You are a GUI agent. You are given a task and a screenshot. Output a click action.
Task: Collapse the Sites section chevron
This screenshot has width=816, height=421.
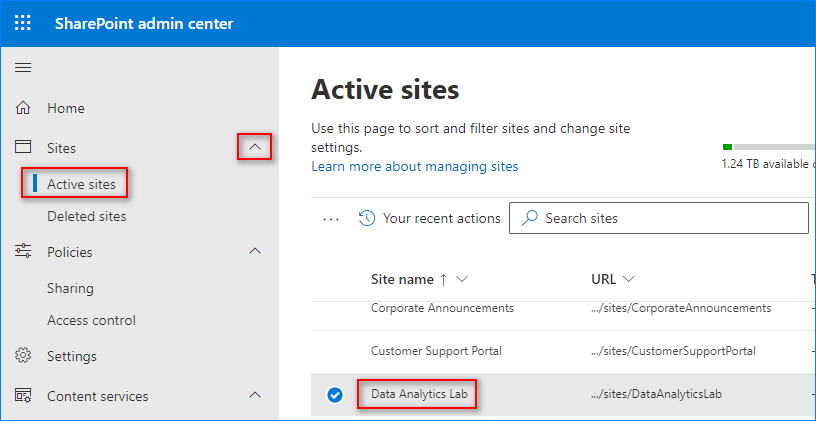(254, 147)
